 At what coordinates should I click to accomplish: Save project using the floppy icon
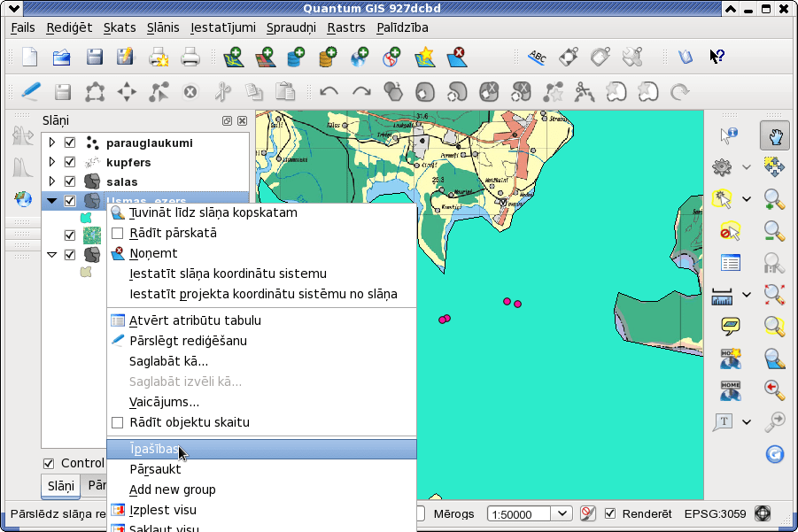pyautogui.click(x=94, y=57)
